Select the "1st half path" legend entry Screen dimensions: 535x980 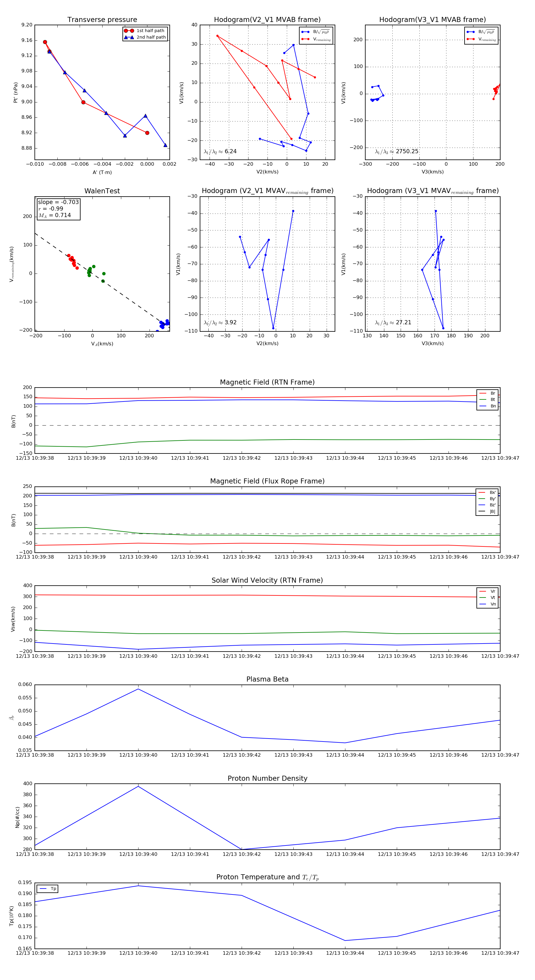click(145, 31)
